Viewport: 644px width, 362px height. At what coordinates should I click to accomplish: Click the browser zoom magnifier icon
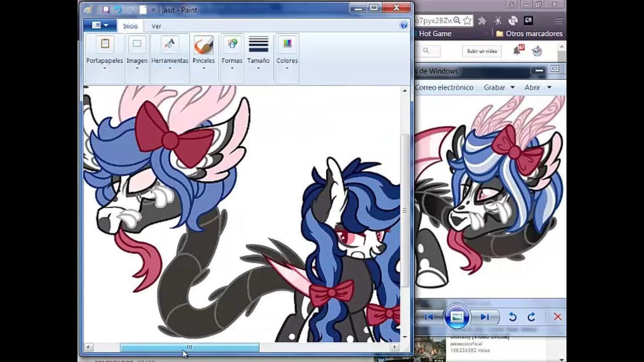point(457,21)
